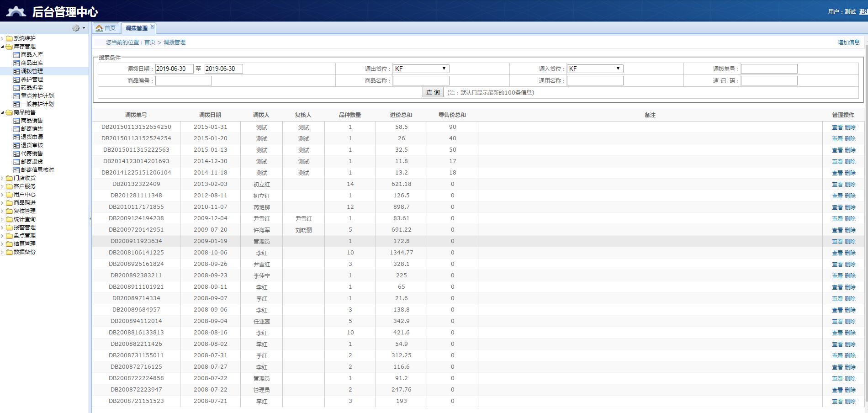
Task: Click the 养护管理 page icon
Action: pos(17,79)
